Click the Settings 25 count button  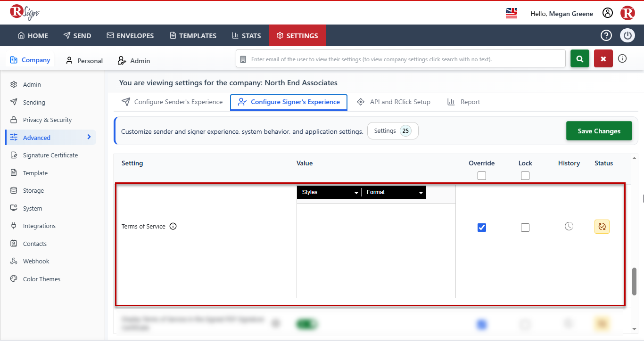coord(393,131)
